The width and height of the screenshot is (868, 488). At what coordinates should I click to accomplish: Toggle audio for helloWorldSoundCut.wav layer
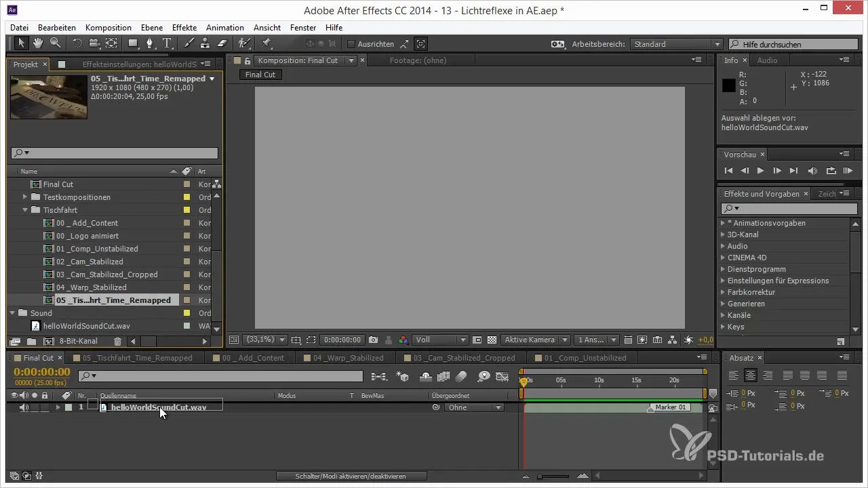[24, 407]
